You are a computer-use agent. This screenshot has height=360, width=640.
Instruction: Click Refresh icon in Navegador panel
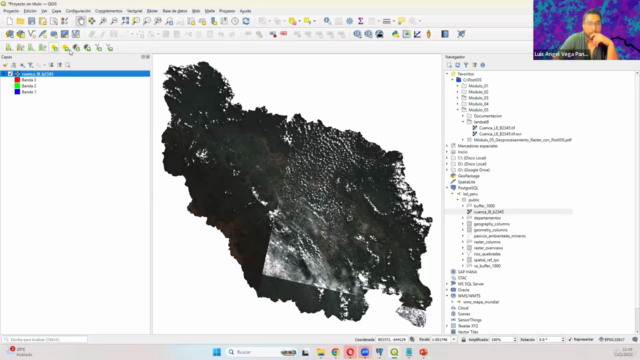(458, 65)
